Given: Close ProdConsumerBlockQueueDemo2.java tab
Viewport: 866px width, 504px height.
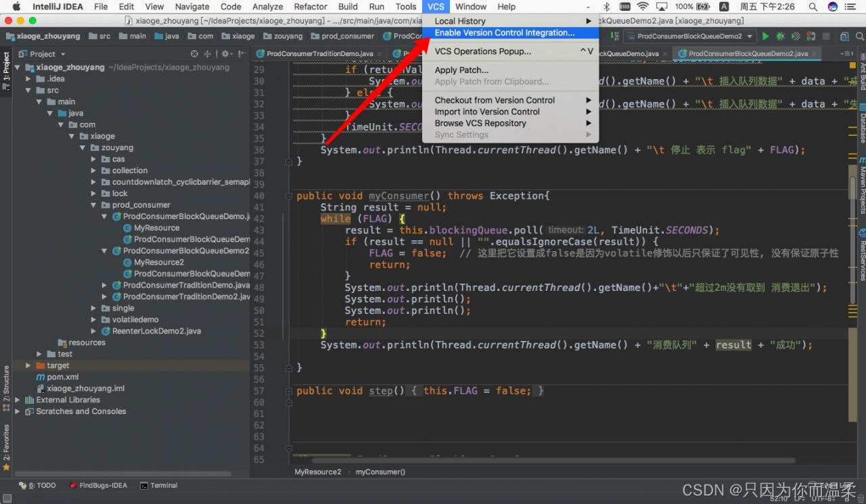Looking at the screenshot, I should (x=814, y=53).
